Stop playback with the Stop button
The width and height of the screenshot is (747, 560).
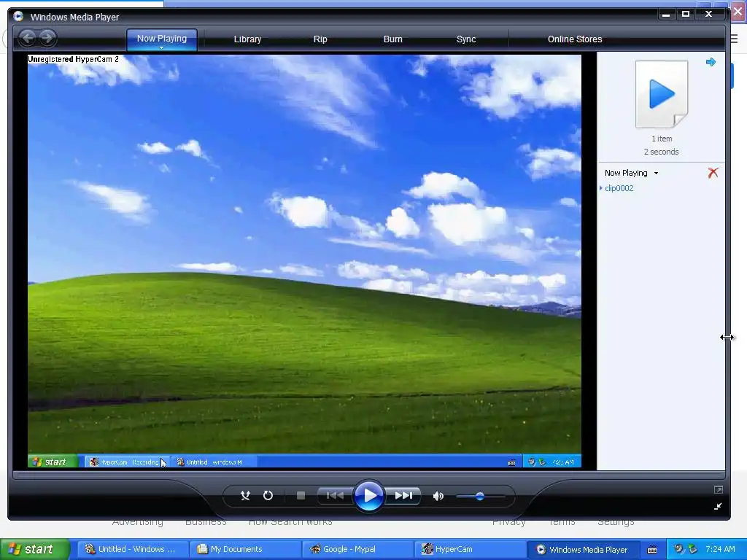pyautogui.click(x=301, y=496)
